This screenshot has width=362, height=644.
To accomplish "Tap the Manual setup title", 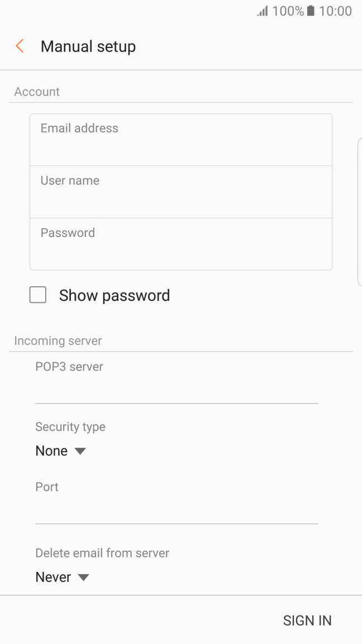I will (88, 46).
